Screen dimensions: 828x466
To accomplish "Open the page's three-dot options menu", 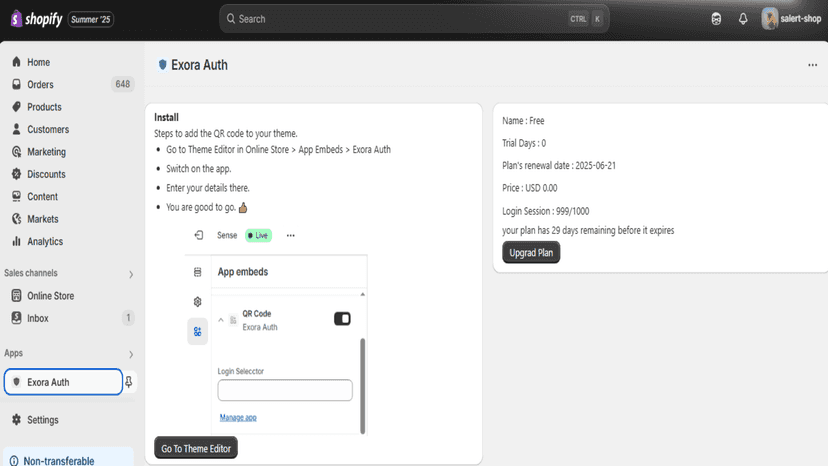I will 812,65.
